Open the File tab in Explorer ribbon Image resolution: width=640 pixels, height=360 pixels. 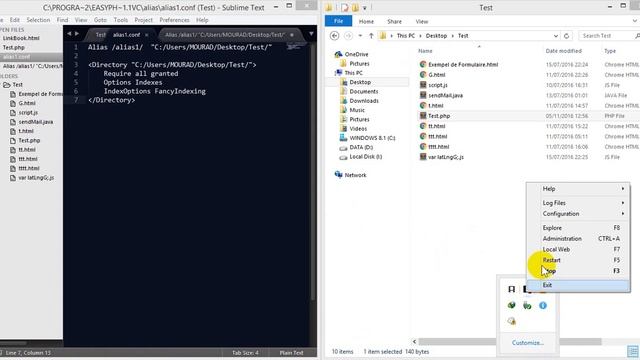[338, 21]
